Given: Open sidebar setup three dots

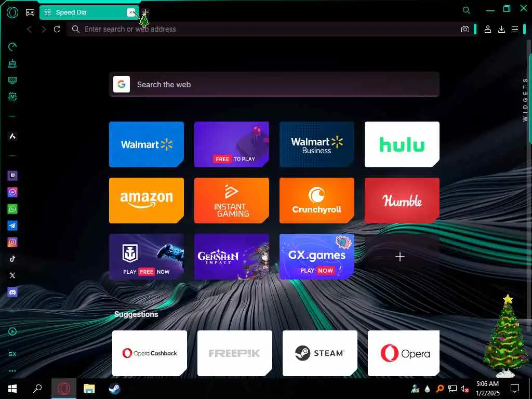Looking at the screenshot, I should coord(12,371).
